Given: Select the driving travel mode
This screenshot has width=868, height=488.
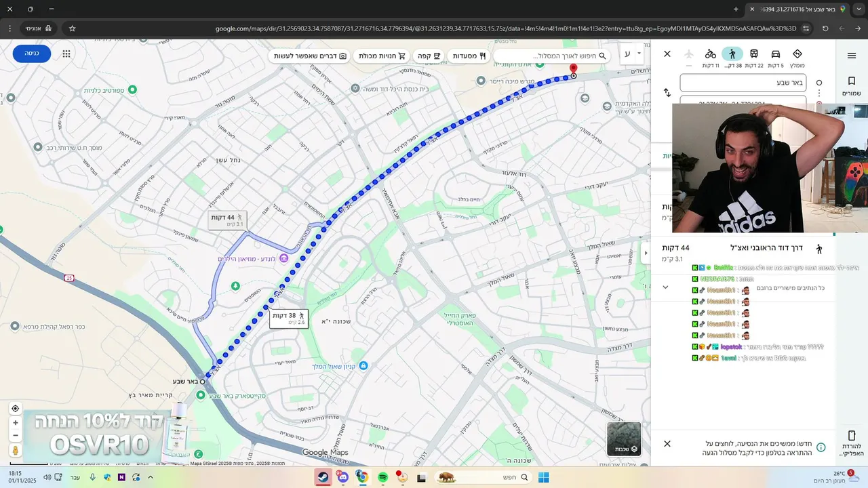Looking at the screenshot, I should coord(776,54).
